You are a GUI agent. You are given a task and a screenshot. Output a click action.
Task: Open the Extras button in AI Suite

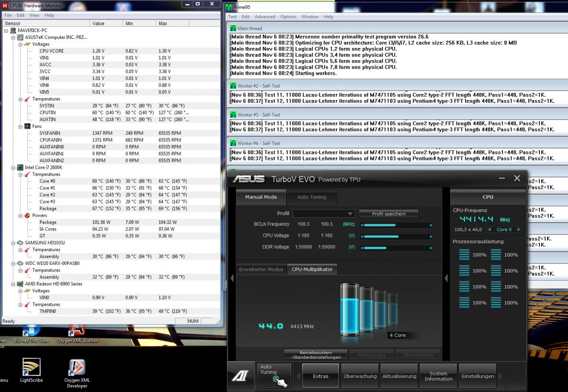320,376
